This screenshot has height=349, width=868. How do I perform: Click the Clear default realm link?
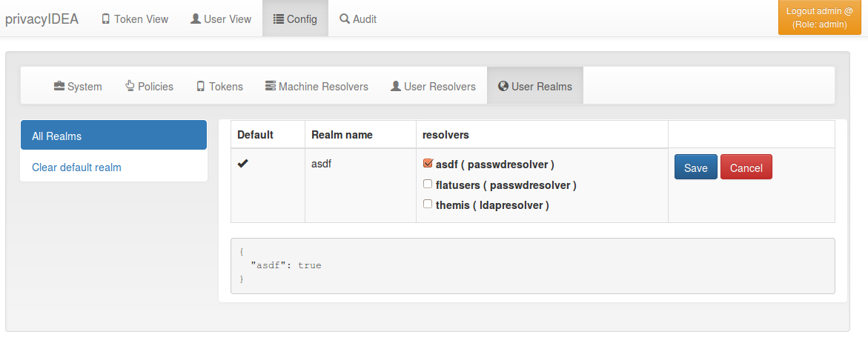pos(76,167)
